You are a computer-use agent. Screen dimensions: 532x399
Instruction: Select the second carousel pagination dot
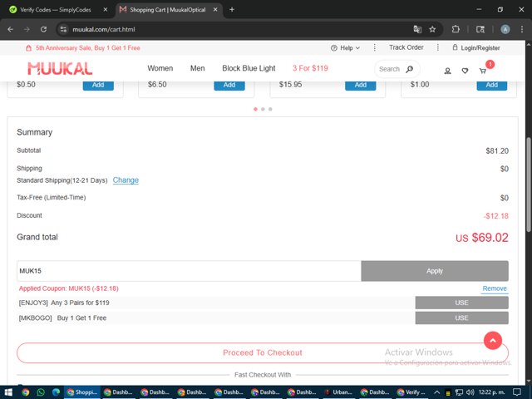263,109
